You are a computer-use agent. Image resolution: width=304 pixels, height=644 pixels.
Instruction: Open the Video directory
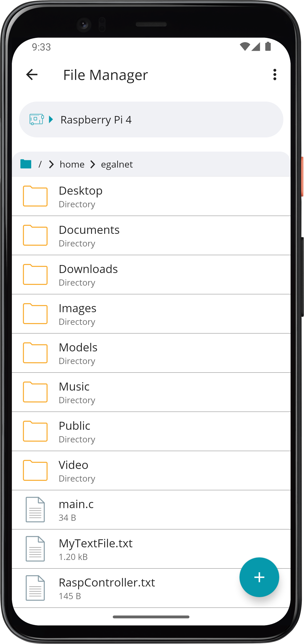pos(151,470)
